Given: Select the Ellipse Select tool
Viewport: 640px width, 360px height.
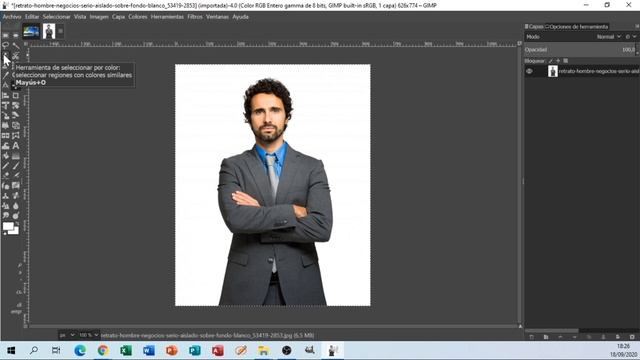Looking at the screenshot, I should click(16, 36).
